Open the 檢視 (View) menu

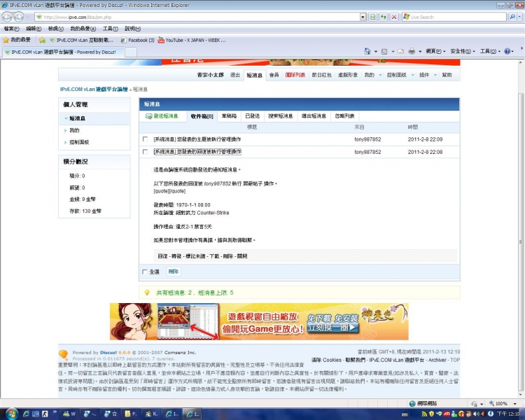pos(55,29)
